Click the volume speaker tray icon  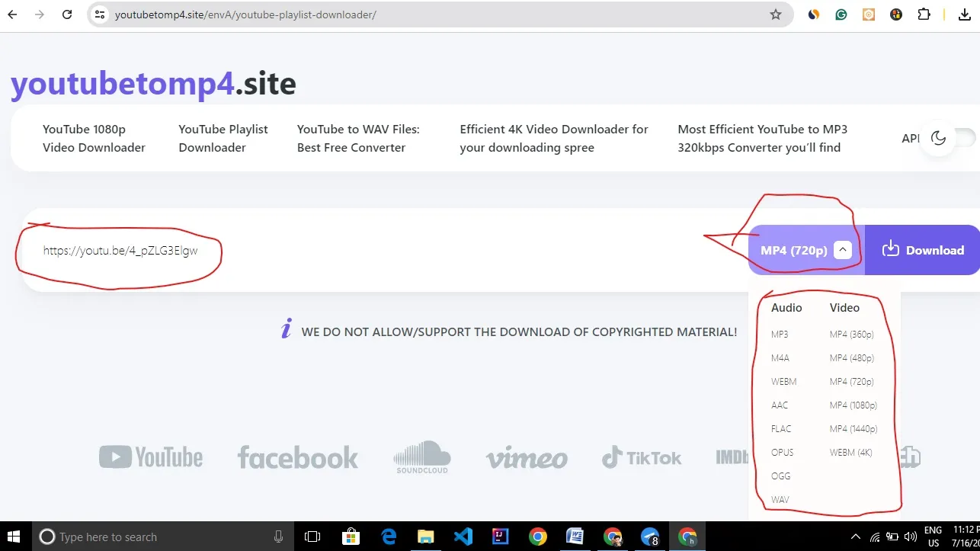tap(910, 537)
